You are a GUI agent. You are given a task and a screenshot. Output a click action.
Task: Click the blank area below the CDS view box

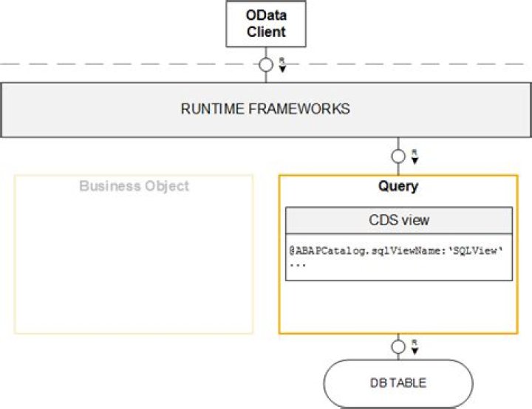click(398, 306)
